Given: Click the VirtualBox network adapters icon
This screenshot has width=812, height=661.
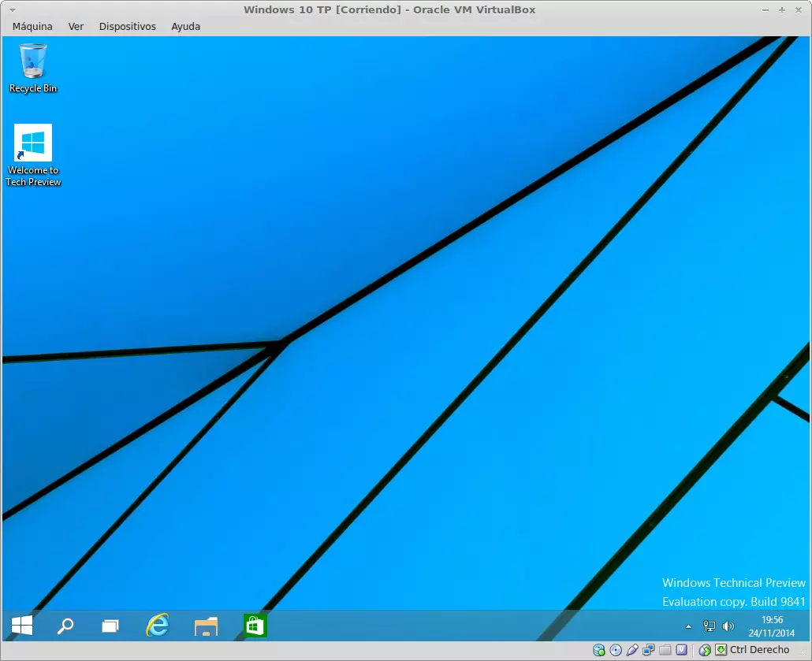Looking at the screenshot, I should tap(649, 650).
